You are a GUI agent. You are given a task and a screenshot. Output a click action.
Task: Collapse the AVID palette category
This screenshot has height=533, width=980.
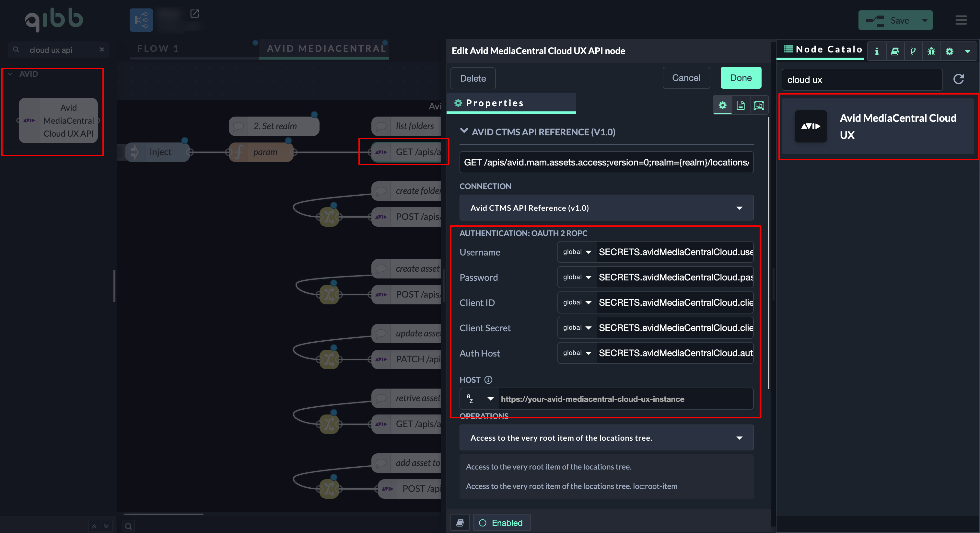11,74
